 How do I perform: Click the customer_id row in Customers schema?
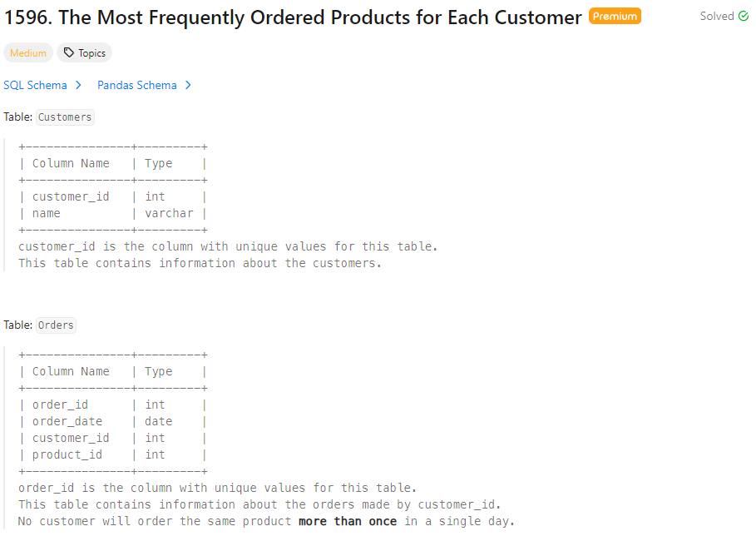pos(113,197)
